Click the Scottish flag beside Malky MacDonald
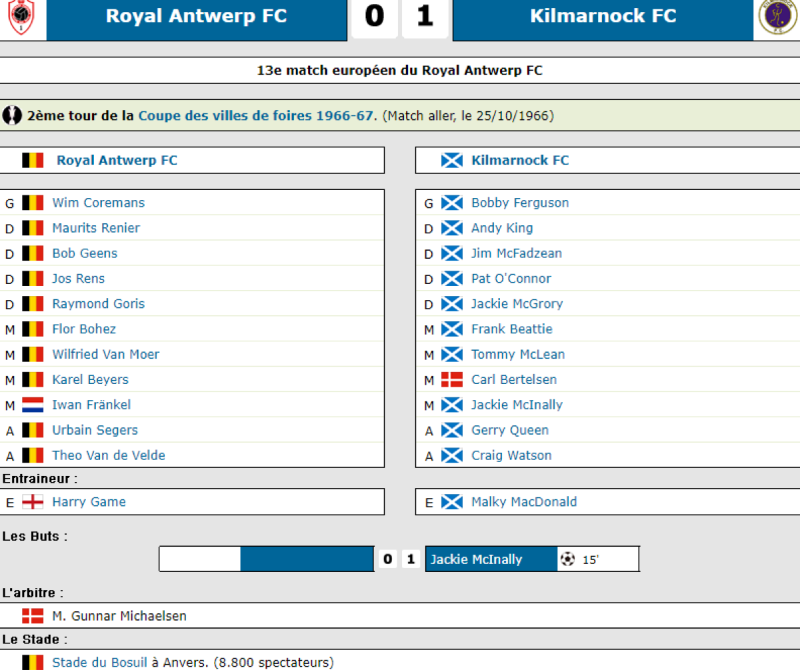This screenshot has width=800, height=672. 452,502
